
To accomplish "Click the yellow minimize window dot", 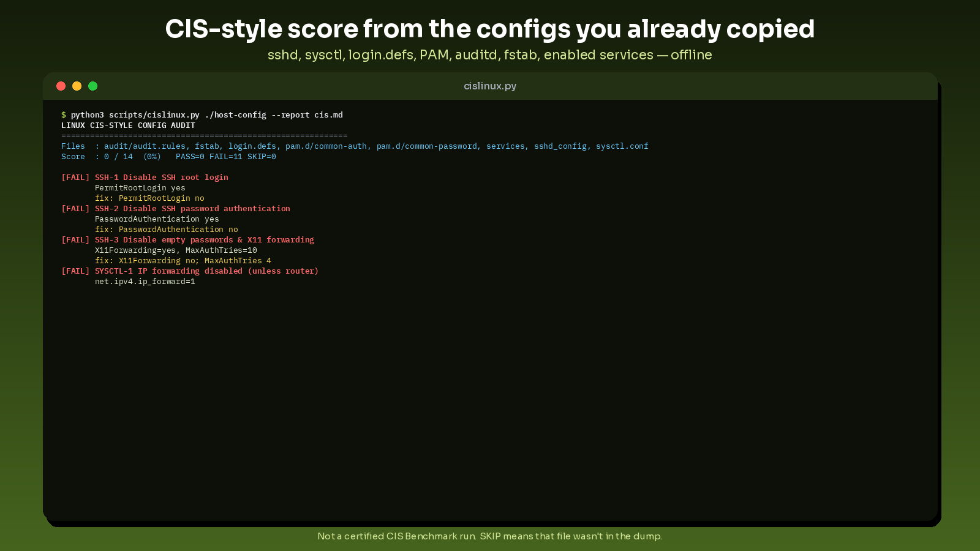I will (77, 86).
